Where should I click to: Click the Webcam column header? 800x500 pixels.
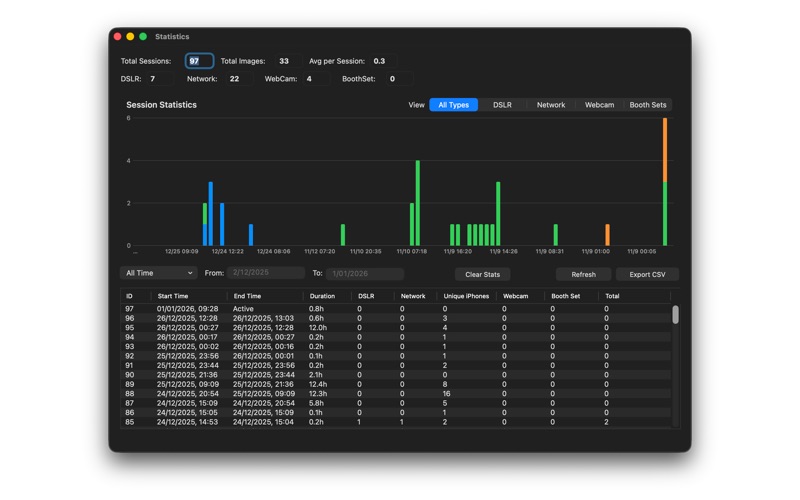tap(520, 296)
